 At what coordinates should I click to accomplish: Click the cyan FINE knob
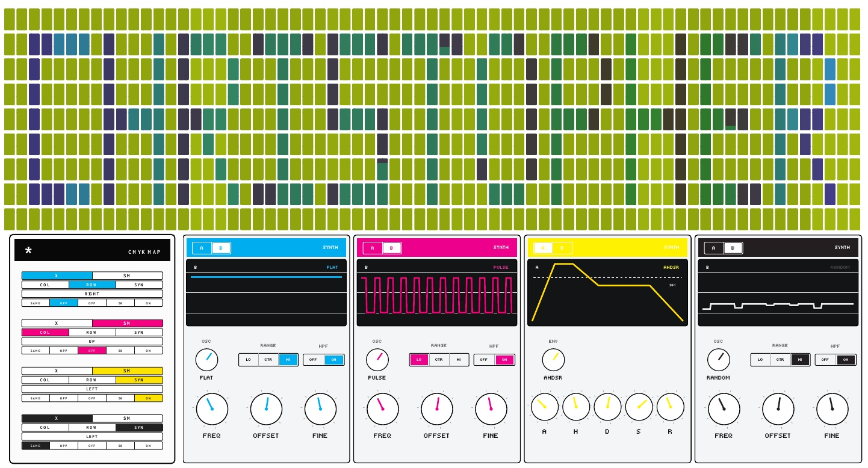320,409
